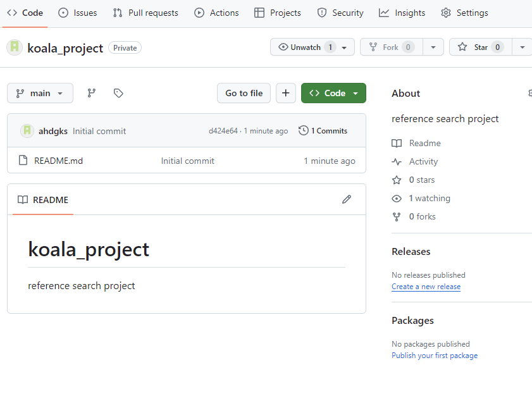
Task: Select the README tab in file preview
Action: (x=43, y=200)
